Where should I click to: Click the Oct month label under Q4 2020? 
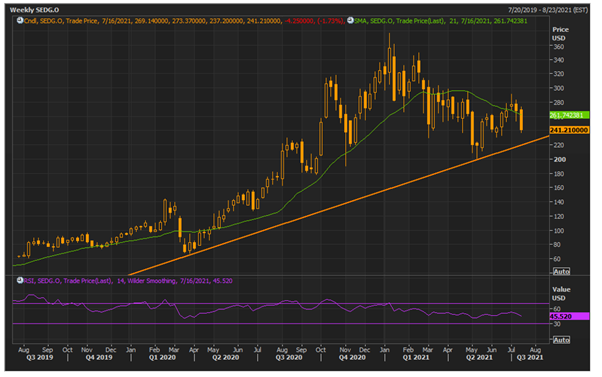tap(321, 350)
